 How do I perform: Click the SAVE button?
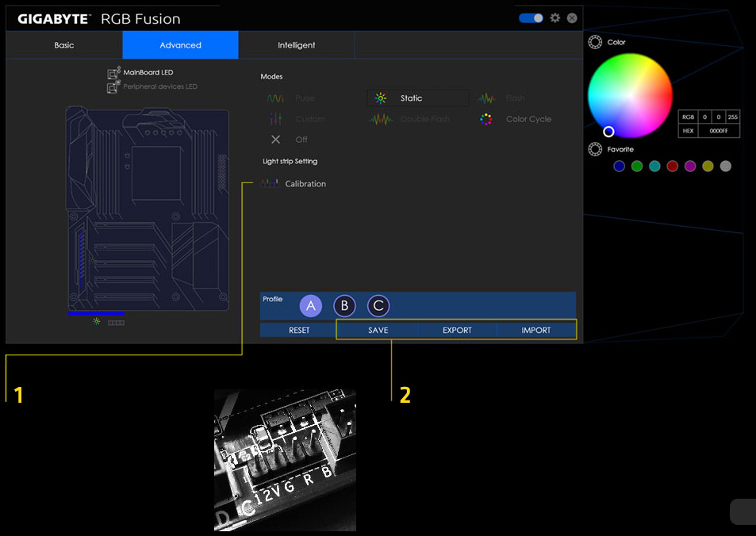coord(378,330)
